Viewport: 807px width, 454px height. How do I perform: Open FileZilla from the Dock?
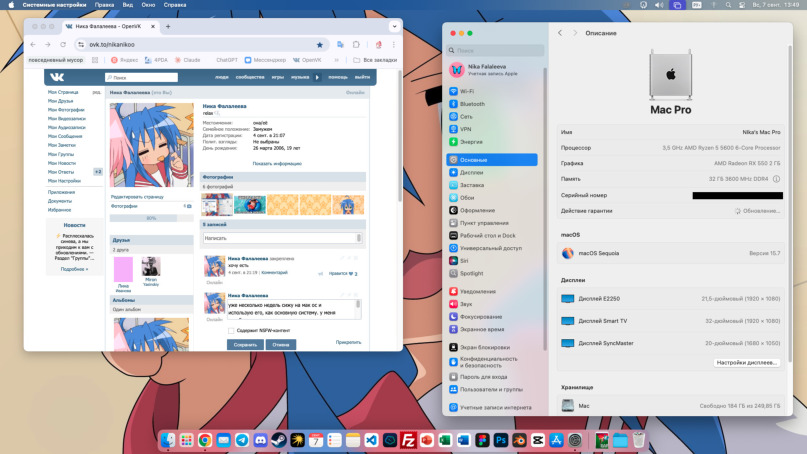pyautogui.click(x=408, y=440)
